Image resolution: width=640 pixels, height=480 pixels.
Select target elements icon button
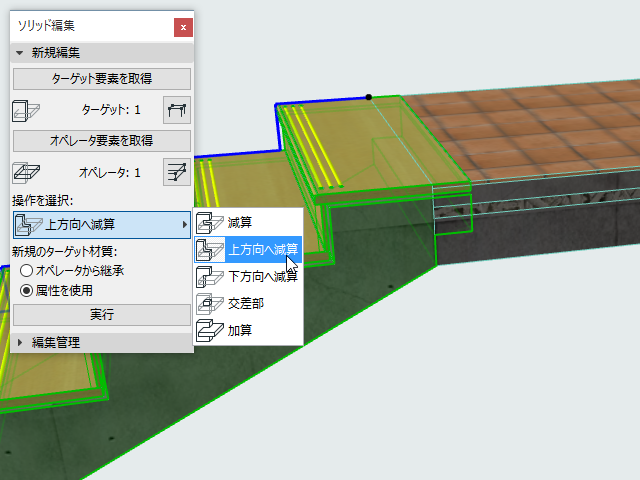click(x=177, y=110)
